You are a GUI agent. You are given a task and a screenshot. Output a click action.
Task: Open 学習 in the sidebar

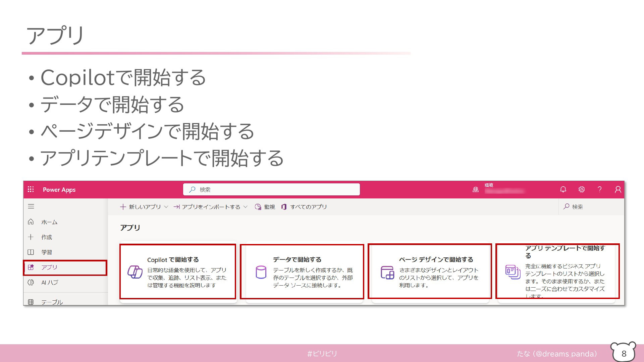[65, 252]
